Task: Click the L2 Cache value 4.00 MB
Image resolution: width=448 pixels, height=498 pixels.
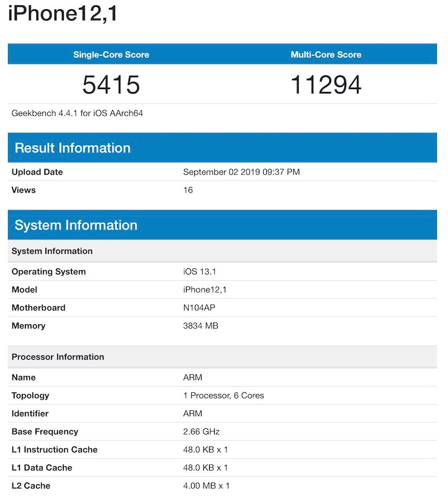Action: click(206, 486)
